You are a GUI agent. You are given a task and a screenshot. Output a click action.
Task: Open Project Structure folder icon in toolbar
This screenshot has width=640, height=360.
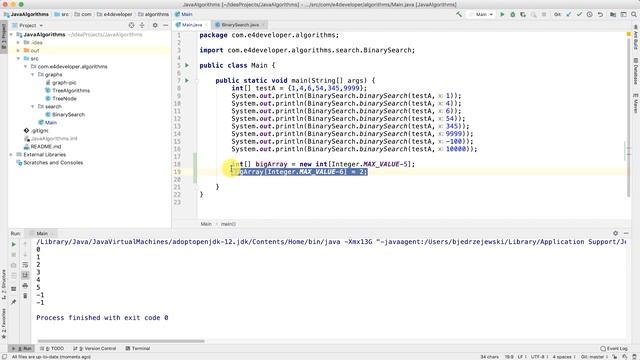613,14
